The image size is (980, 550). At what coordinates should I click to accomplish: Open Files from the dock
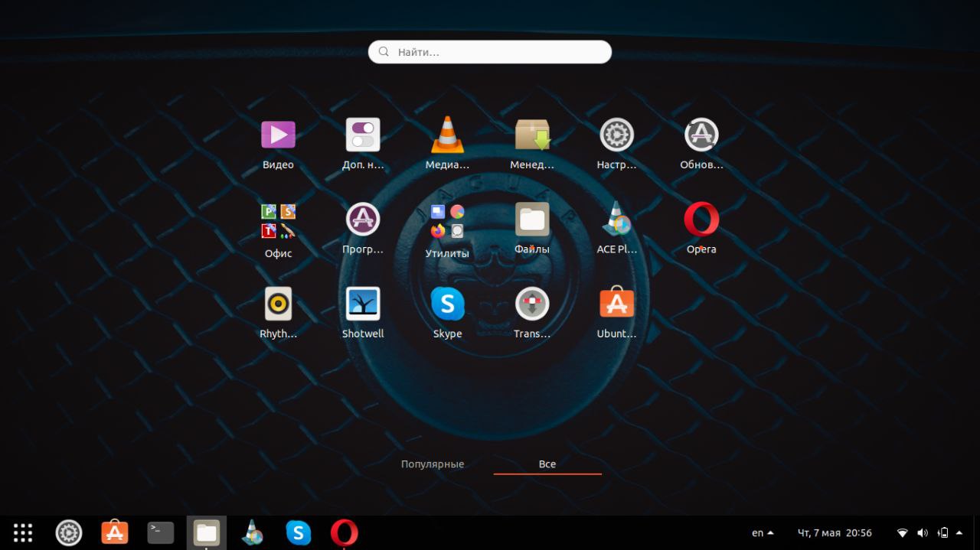coord(207,532)
